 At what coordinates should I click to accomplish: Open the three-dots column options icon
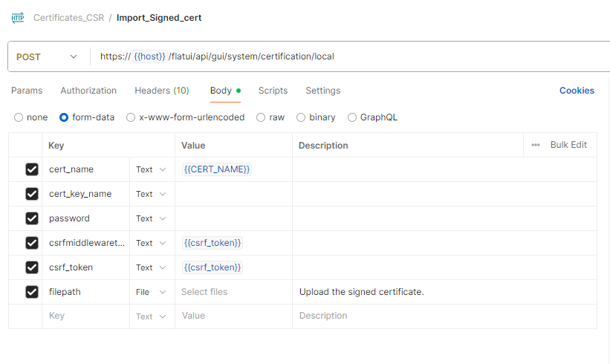click(x=536, y=145)
